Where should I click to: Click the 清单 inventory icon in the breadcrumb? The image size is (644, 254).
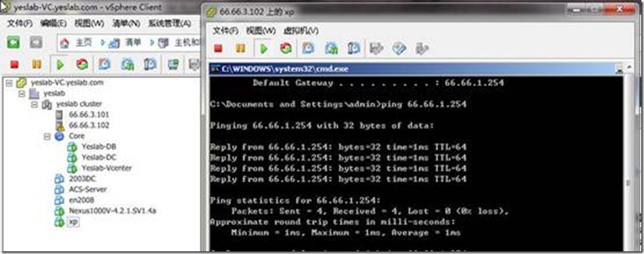[114, 43]
